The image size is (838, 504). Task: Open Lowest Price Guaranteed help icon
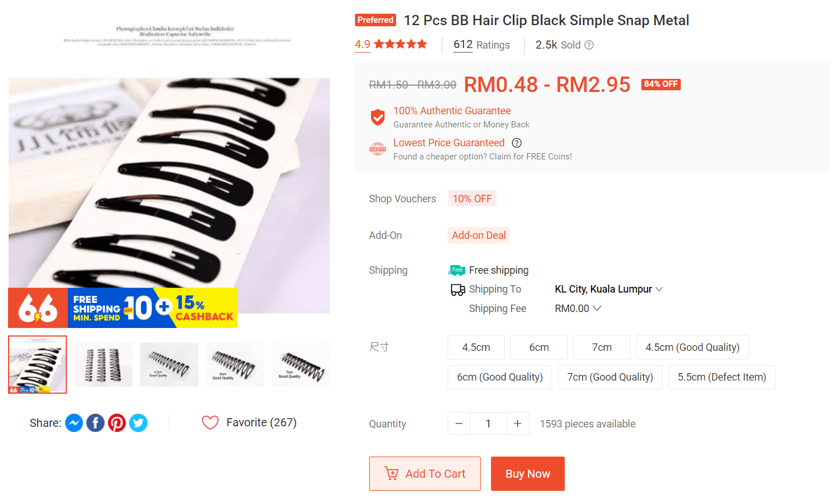click(x=517, y=143)
